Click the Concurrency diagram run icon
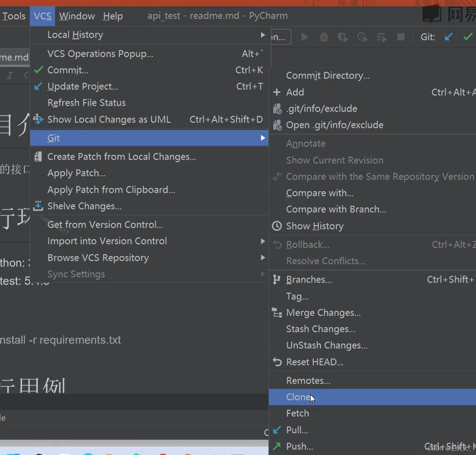This screenshot has width=476, height=455. tap(382, 37)
